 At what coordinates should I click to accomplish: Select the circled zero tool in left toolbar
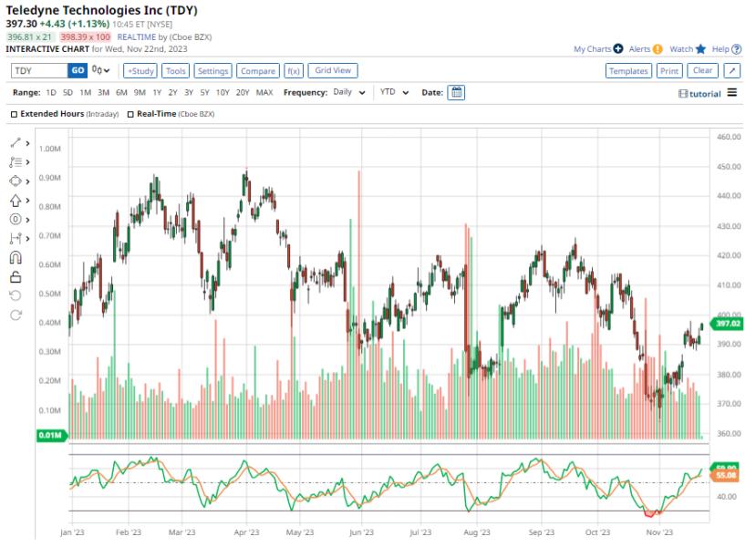[x=16, y=220]
